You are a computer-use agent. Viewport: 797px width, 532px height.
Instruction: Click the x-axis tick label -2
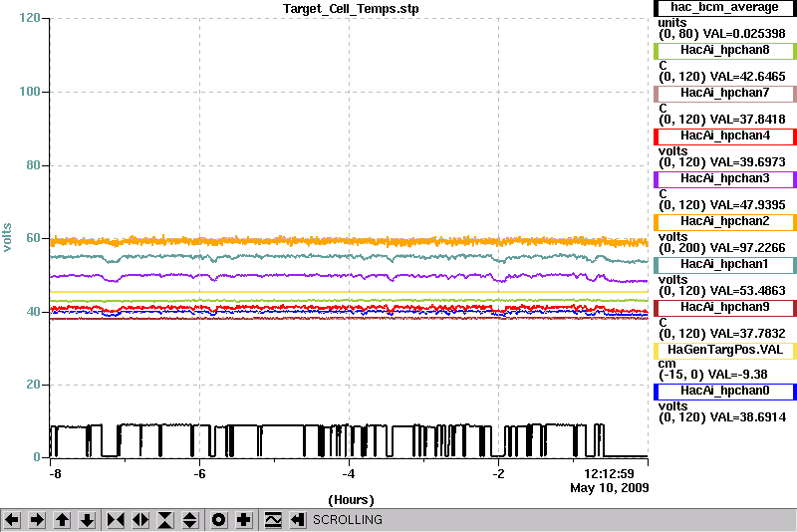click(x=498, y=474)
